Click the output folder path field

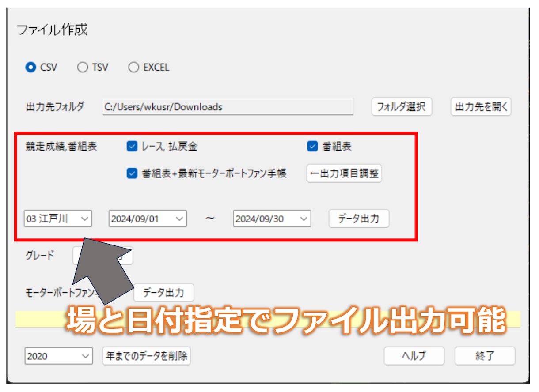point(228,107)
